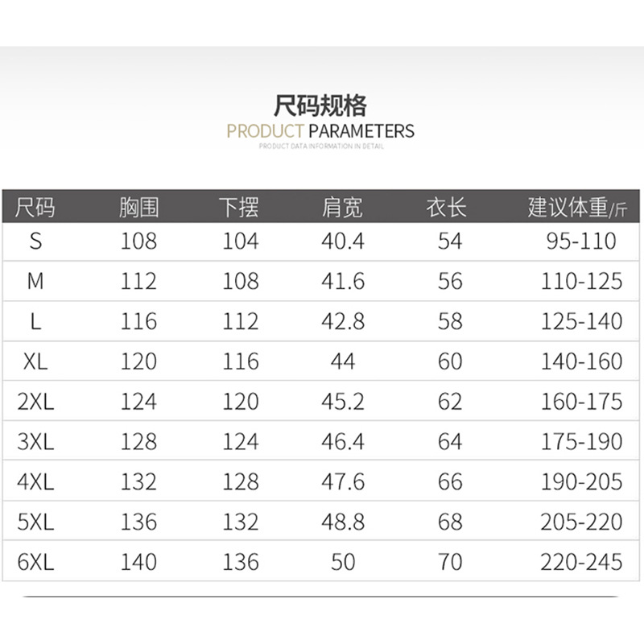Click the PRODUCT PARAMETERS subtitle

click(x=320, y=131)
